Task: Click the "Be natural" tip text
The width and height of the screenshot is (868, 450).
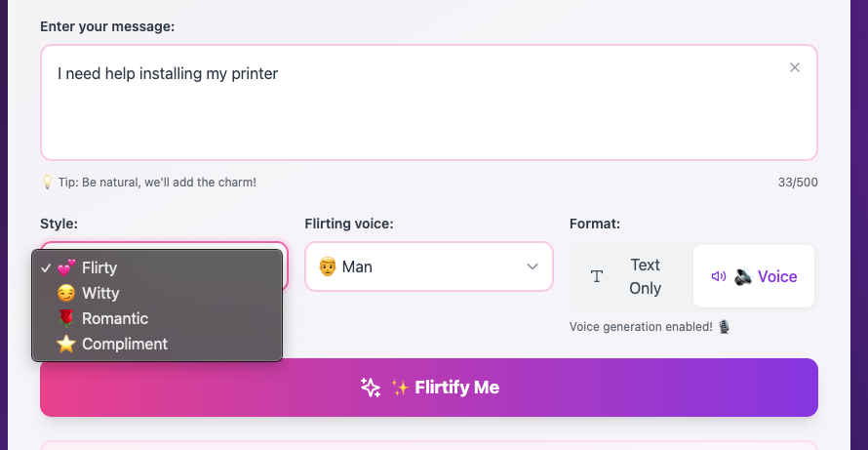Action: (156, 183)
